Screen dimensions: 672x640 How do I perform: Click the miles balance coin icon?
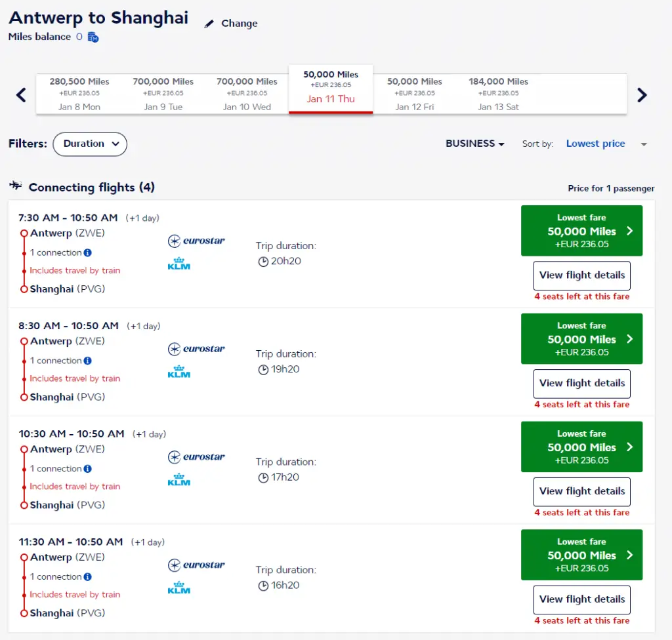(93, 37)
